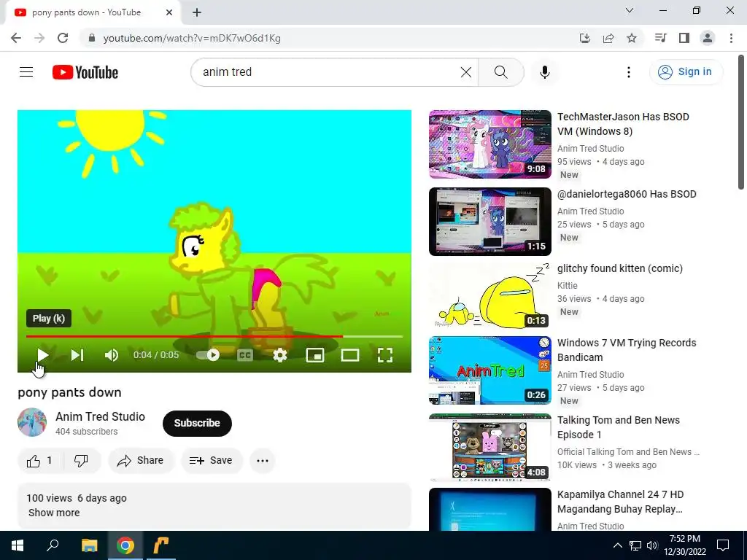Go forward in browser history
Viewport: 747px width, 560px height.
point(39,38)
